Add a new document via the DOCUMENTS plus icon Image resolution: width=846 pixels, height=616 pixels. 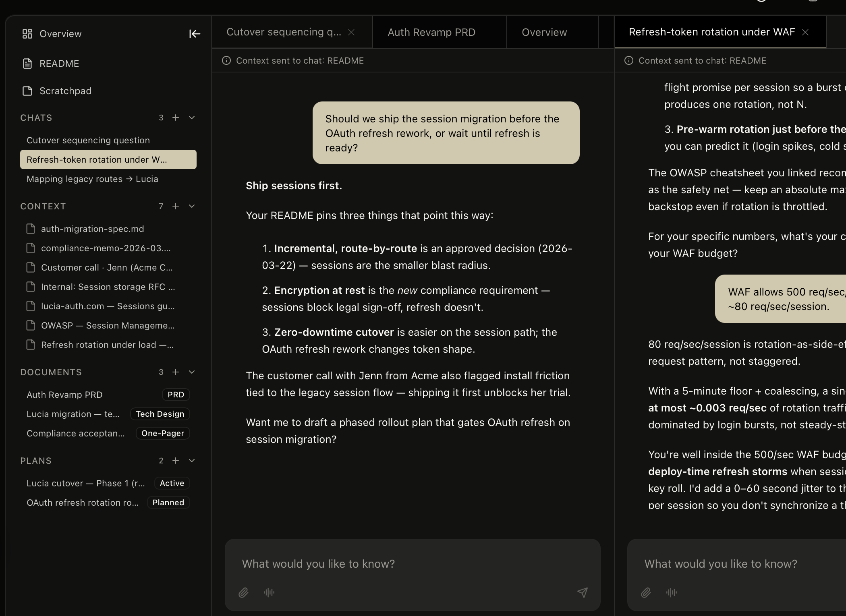[x=176, y=372]
